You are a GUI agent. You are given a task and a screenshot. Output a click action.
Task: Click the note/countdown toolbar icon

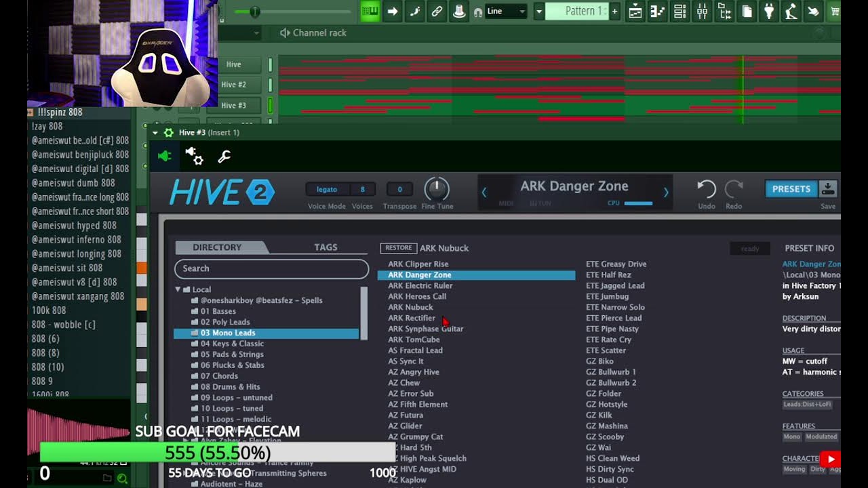tap(414, 11)
